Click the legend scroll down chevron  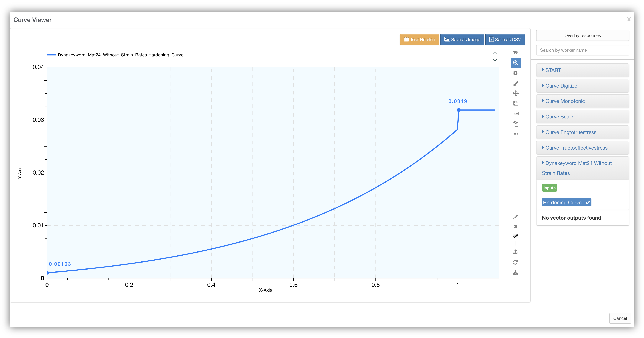point(495,60)
